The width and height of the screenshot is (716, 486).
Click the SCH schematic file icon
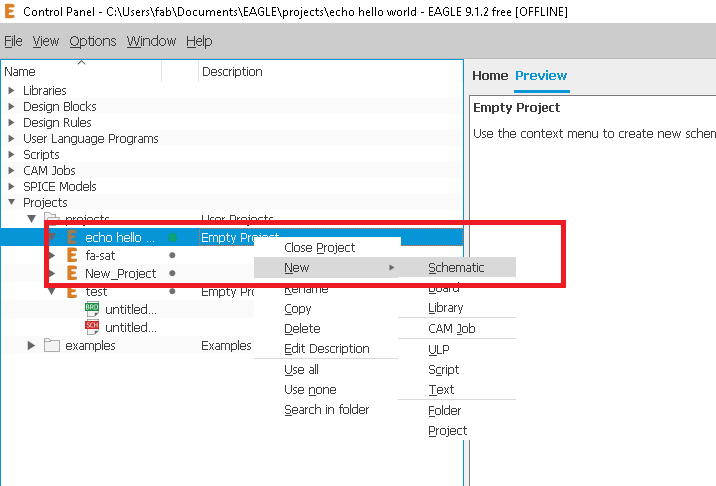click(x=92, y=327)
